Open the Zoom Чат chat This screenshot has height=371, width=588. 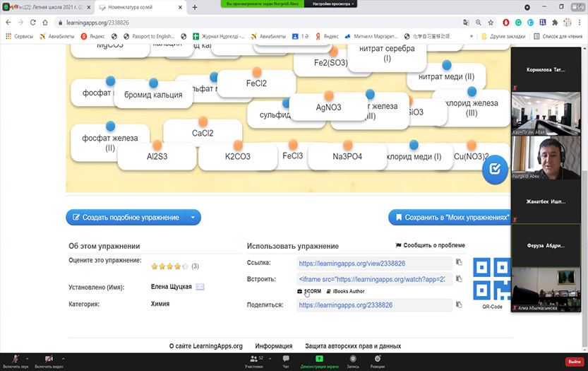pyautogui.click(x=286, y=360)
